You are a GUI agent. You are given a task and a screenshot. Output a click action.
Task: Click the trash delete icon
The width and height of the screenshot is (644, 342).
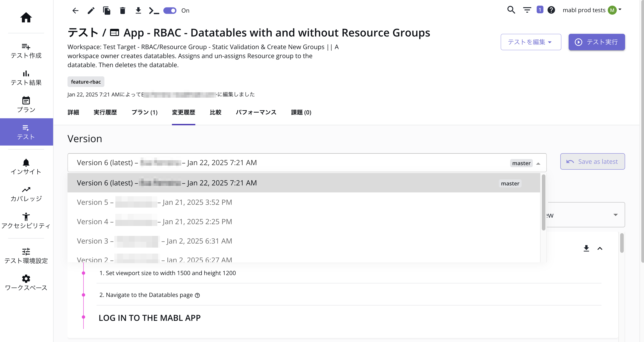122,11
